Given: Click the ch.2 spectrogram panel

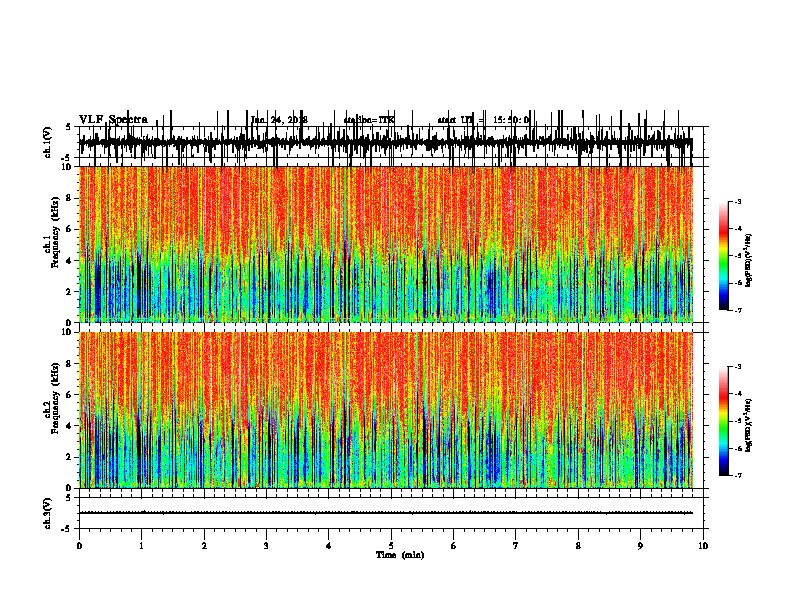Looking at the screenshot, I should 386,410.
